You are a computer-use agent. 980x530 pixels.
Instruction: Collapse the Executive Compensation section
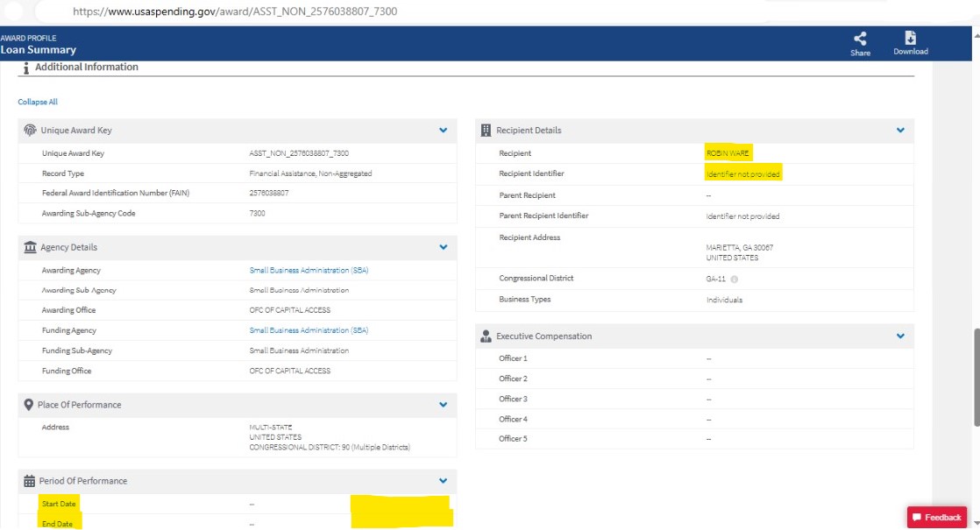tap(900, 336)
